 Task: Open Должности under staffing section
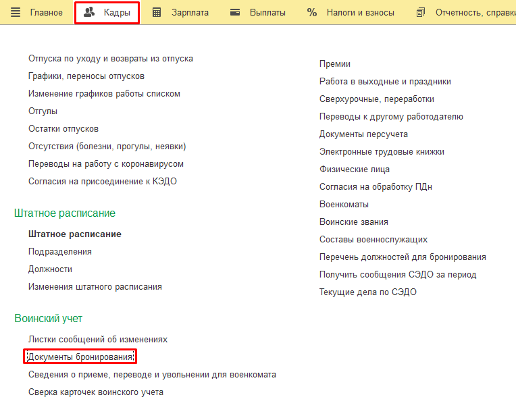pos(50,269)
